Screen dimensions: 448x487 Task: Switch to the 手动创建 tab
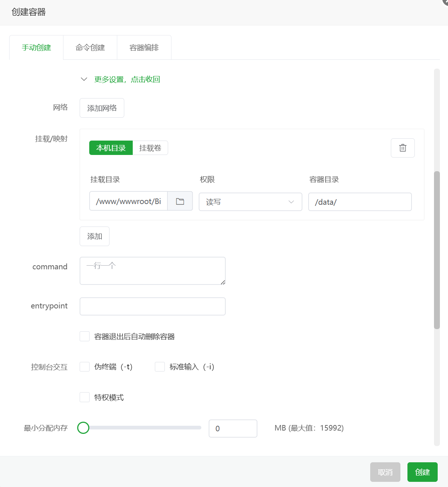tap(36, 48)
